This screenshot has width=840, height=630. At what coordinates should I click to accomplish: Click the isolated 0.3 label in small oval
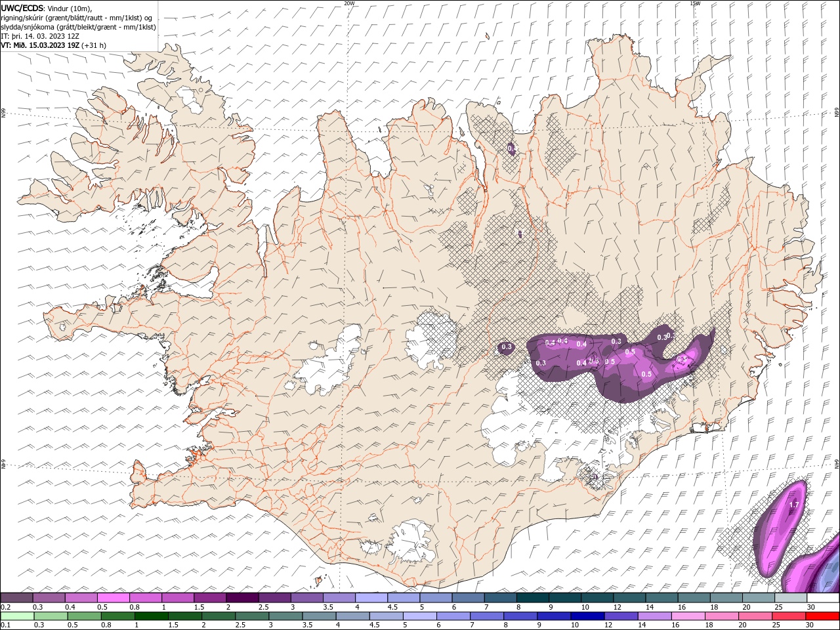tap(506, 346)
